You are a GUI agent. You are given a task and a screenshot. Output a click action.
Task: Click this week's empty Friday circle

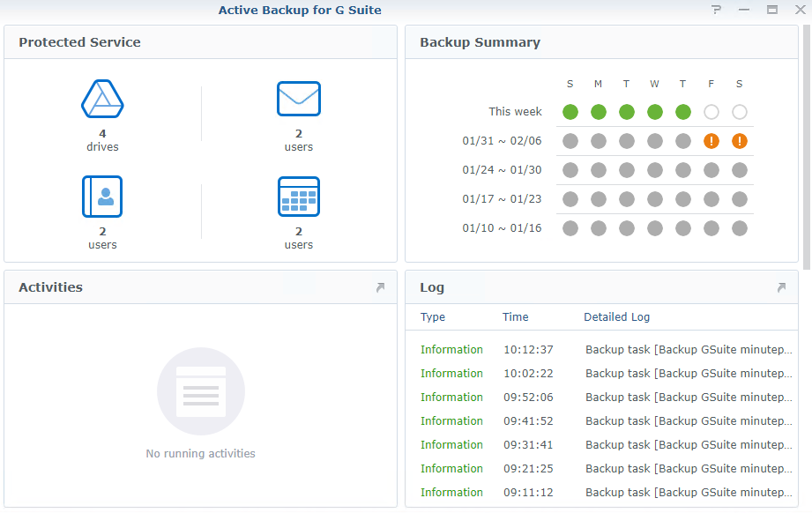(x=711, y=112)
